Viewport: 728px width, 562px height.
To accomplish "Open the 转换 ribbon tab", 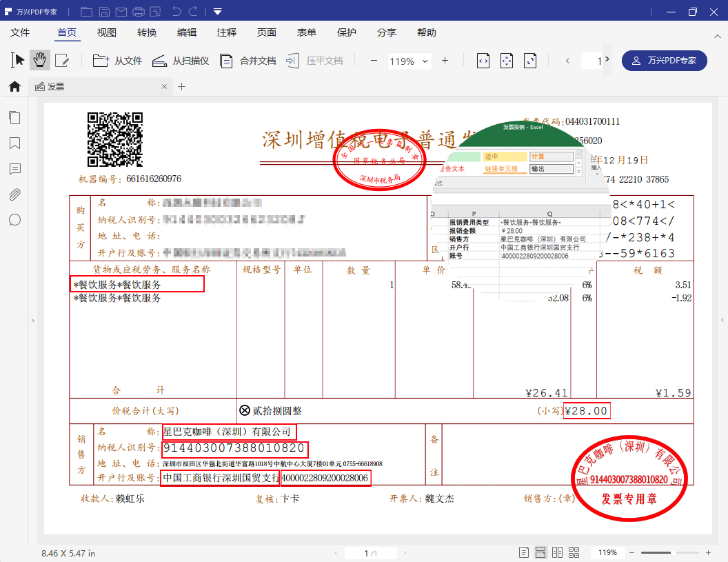I will [148, 32].
